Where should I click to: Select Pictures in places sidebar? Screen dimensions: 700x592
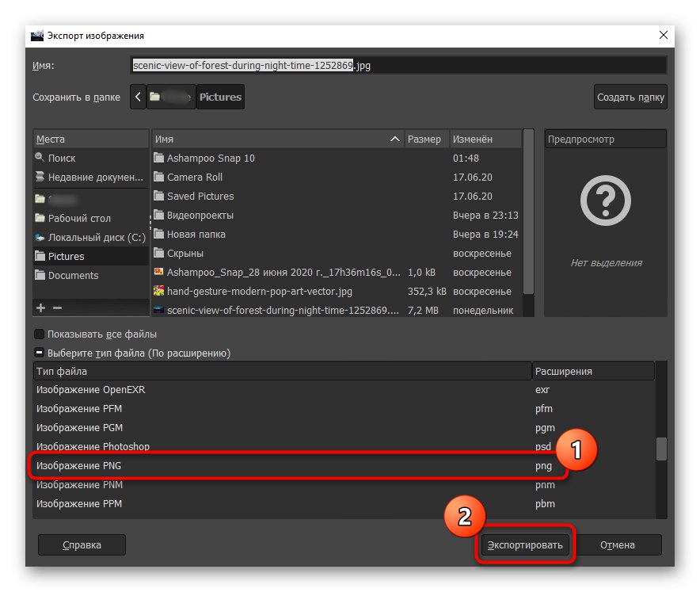90,256
